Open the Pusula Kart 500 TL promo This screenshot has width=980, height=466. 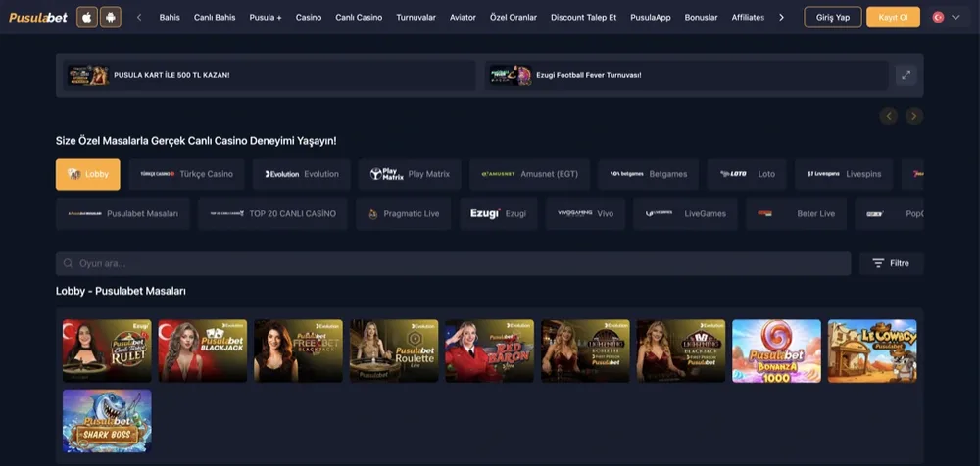[x=269, y=75]
